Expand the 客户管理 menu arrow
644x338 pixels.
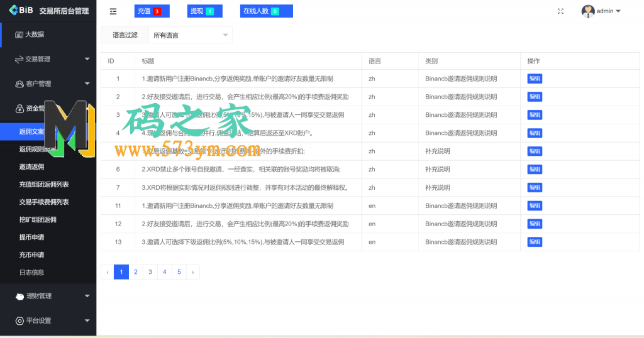87,84
